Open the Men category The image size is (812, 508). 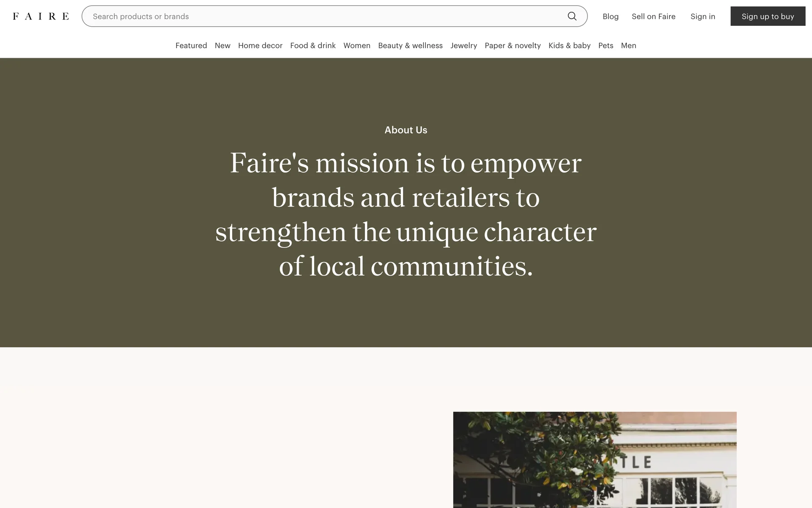pos(628,45)
